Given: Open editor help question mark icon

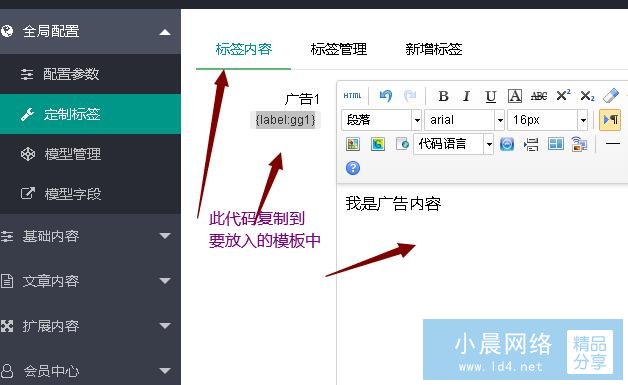Looking at the screenshot, I should pyautogui.click(x=353, y=168).
